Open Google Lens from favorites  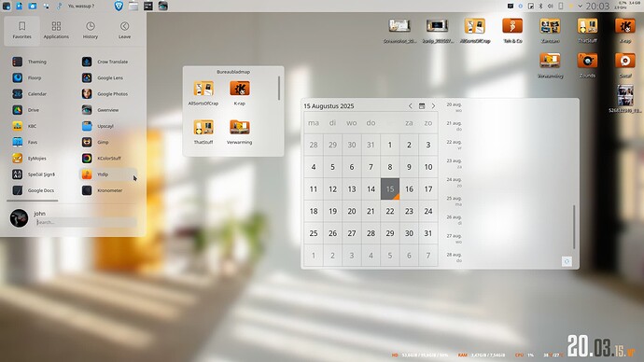pos(107,77)
